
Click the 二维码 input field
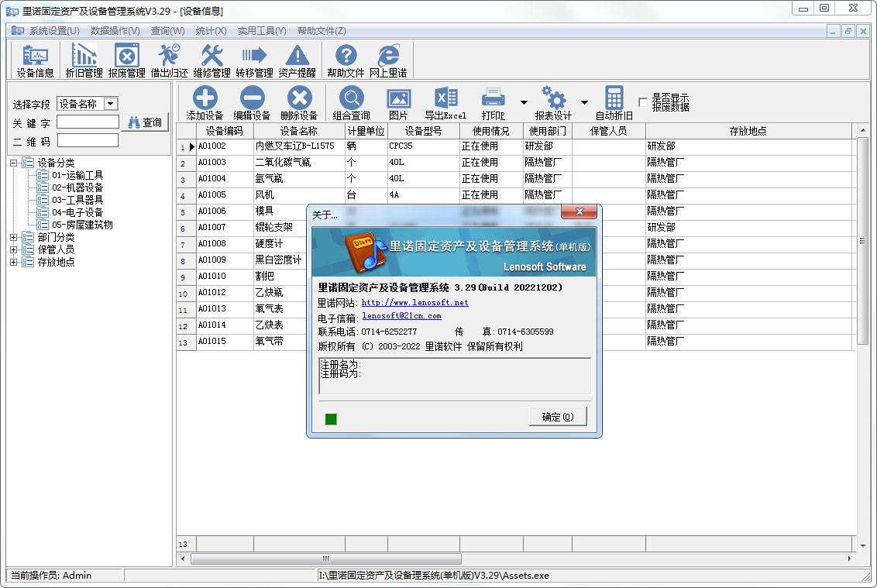(88, 140)
